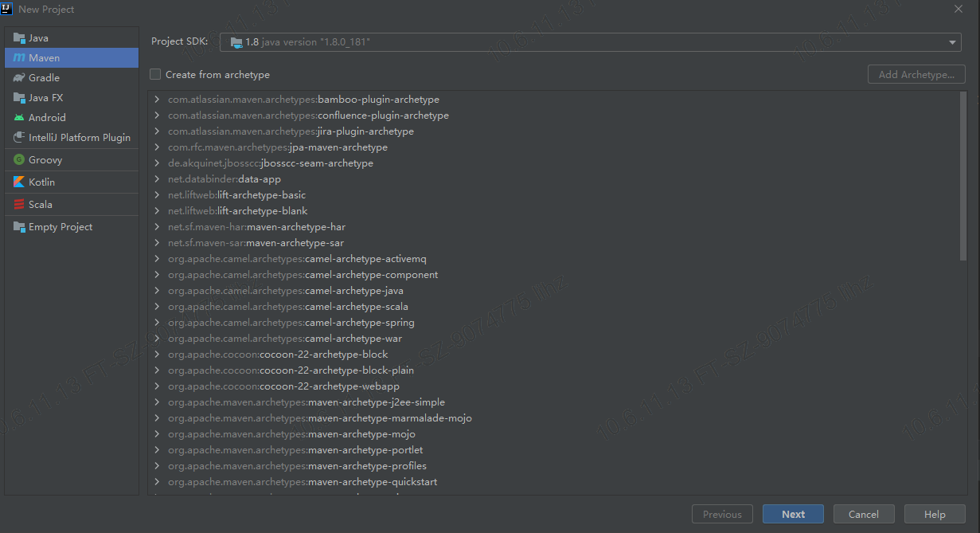The width and height of the screenshot is (980, 533).
Task: Expand bamboo-plugin-archetype node
Action: click(x=158, y=100)
